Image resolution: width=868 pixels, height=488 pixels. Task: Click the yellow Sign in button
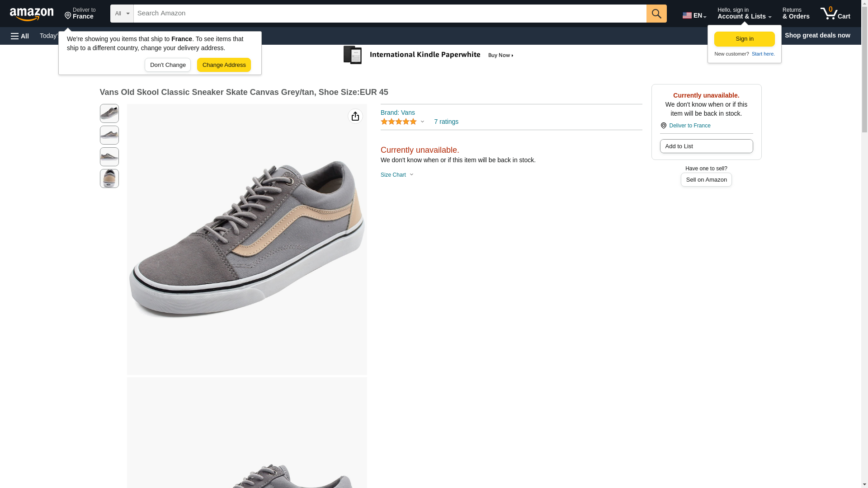click(x=744, y=39)
